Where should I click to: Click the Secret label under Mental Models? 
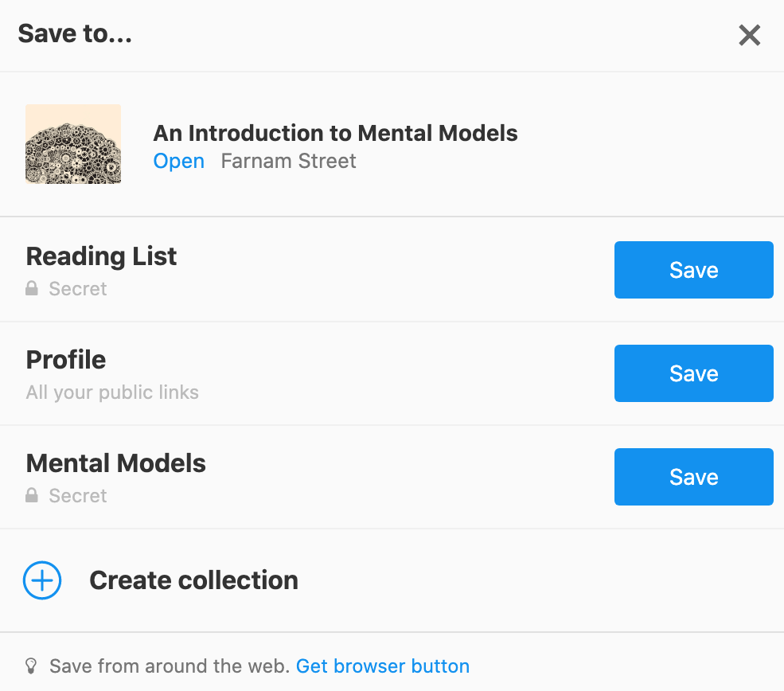click(x=78, y=496)
